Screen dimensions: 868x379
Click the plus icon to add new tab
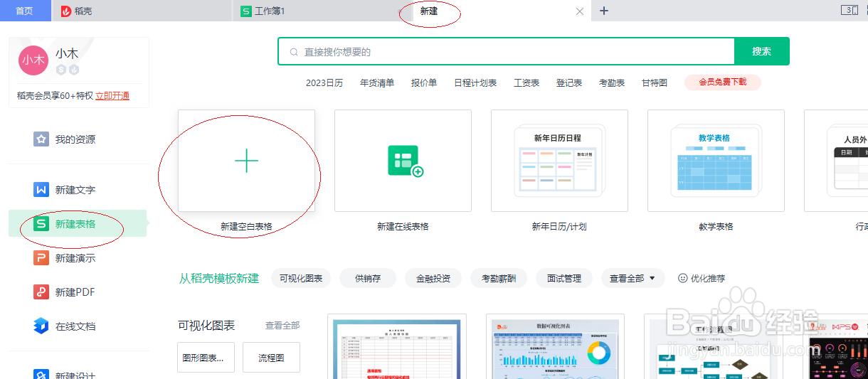[x=604, y=11]
